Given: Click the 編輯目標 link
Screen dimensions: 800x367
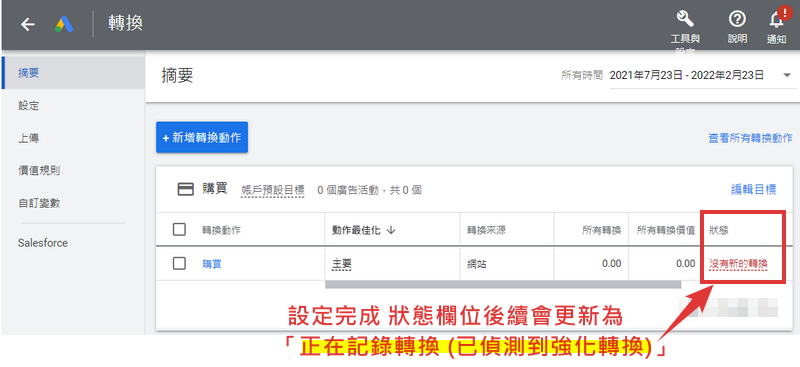Looking at the screenshot, I should [x=754, y=190].
